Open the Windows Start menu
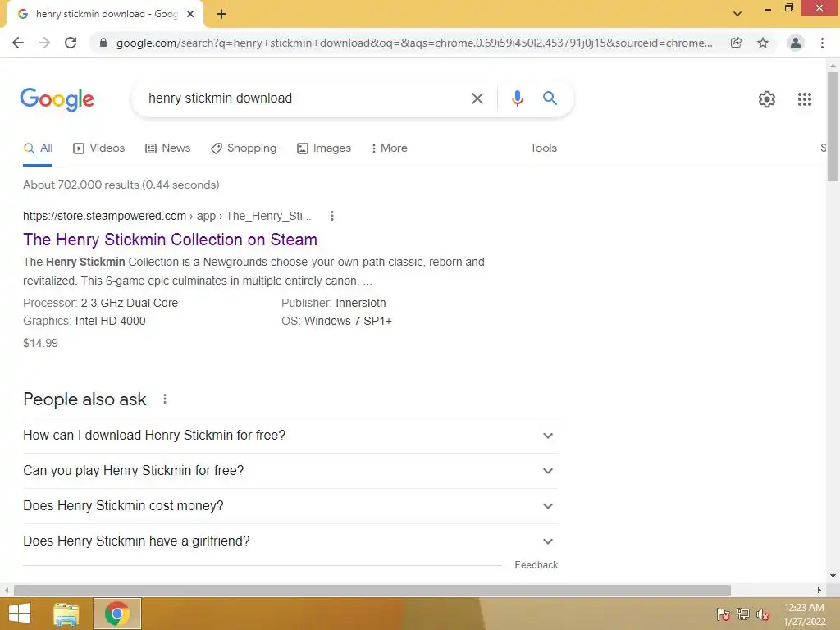Screen dimensions: 840x630 (x=20, y=614)
